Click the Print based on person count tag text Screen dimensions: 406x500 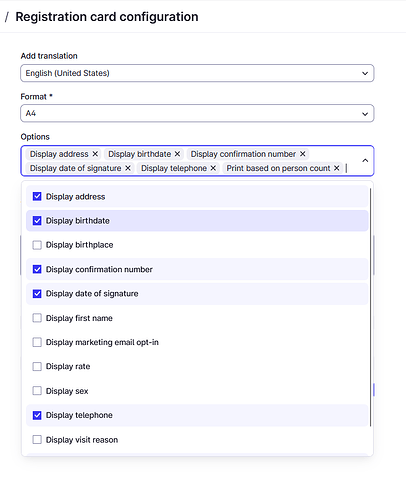(x=278, y=168)
